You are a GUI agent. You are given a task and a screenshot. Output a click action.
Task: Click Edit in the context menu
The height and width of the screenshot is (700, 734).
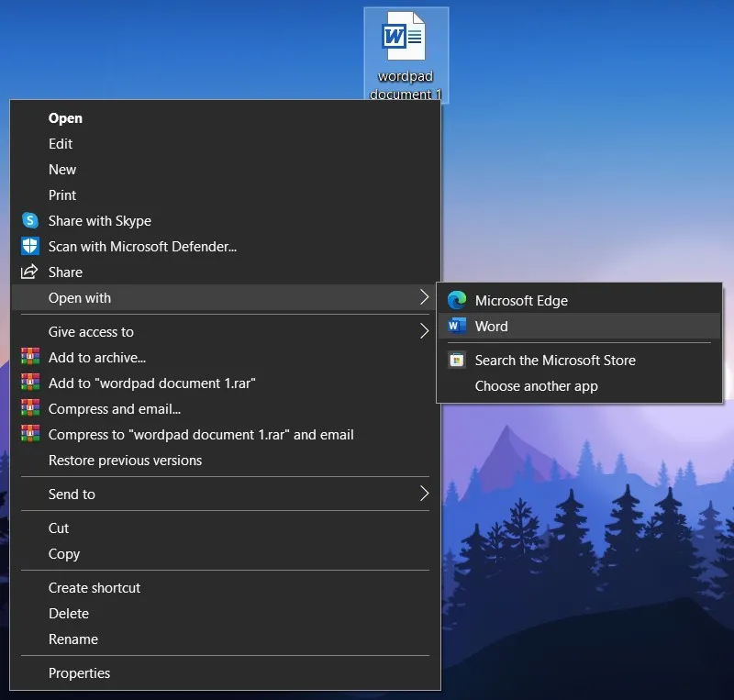(61, 144)
